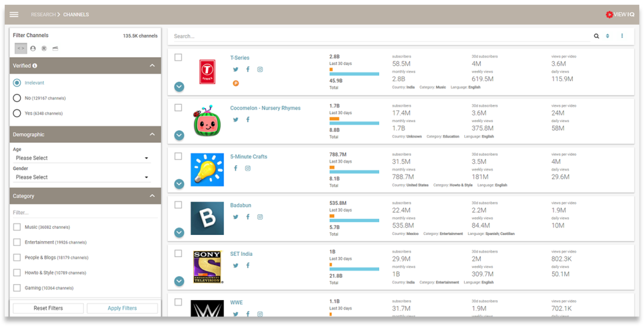Open 5-Minute Crafts Instagram link

[x=248, y=169]
